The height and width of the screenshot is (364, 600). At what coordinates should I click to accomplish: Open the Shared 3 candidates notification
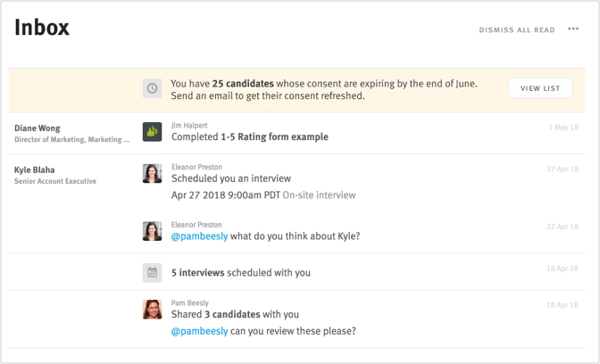(235, 314)
